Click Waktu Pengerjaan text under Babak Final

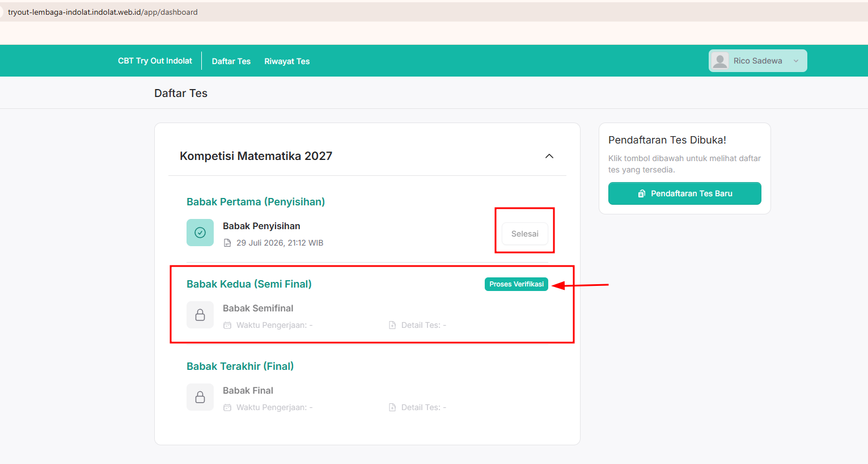pyautogui.click(x=274, y=407)
